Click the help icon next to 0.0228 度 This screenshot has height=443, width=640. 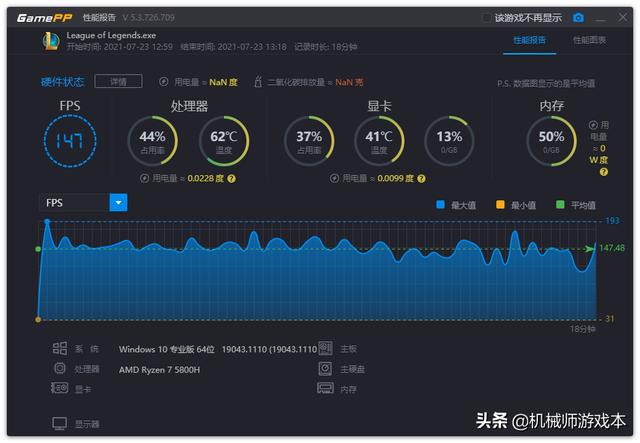click(x=231, y=178)
